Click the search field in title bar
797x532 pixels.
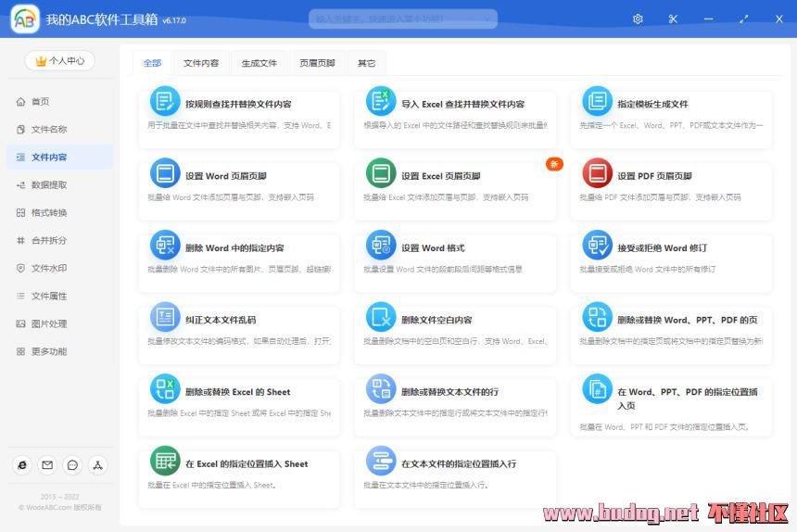[x=402, y=19]
